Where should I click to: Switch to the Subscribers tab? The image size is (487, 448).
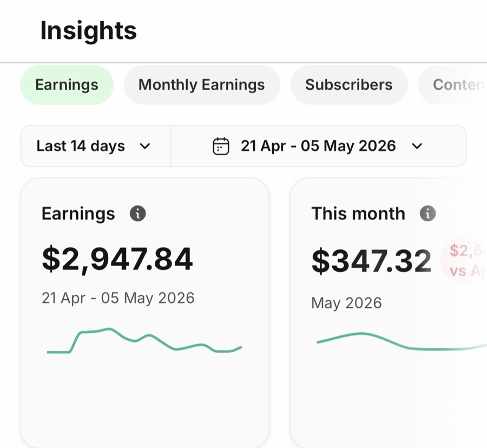349,85
